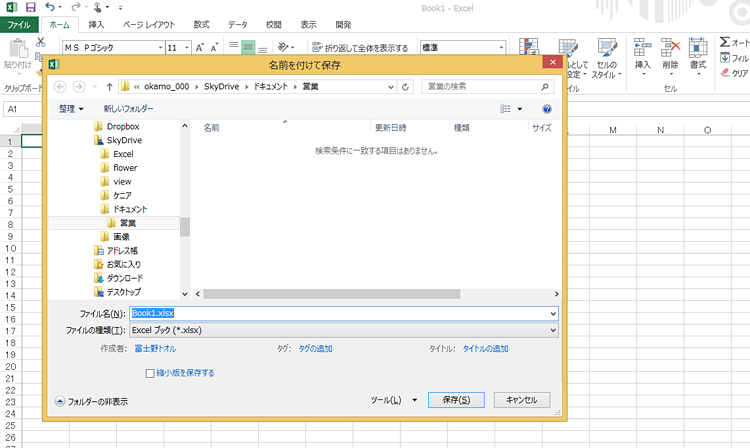Click the タグの追加 link
The width and height of the screenshot is (750, 448).
(x=315, y=349)
